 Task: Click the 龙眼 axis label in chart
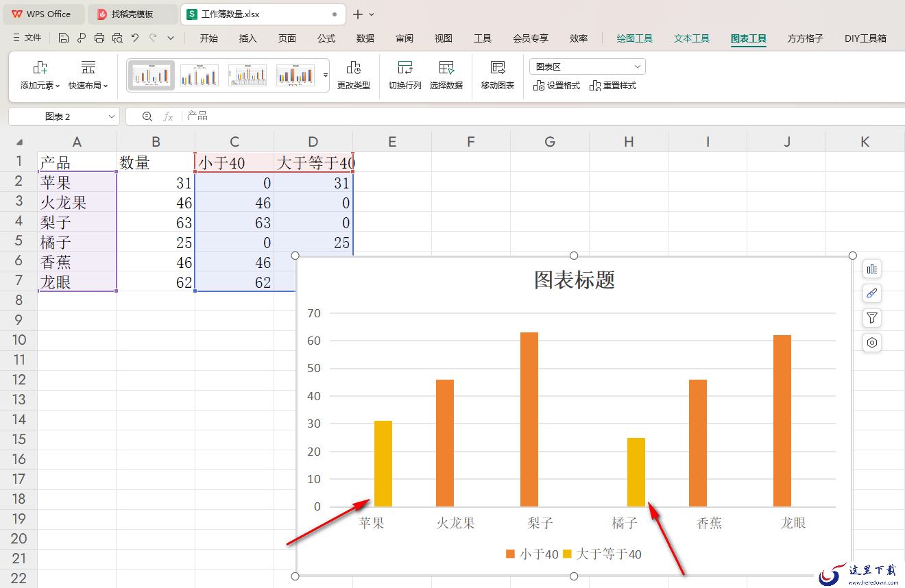(x=793, y=523)
